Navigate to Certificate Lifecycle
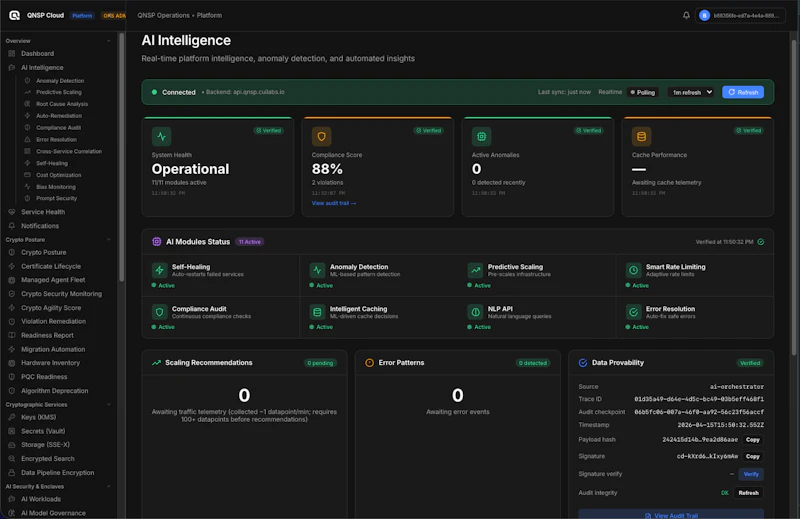 coord(51,266)
